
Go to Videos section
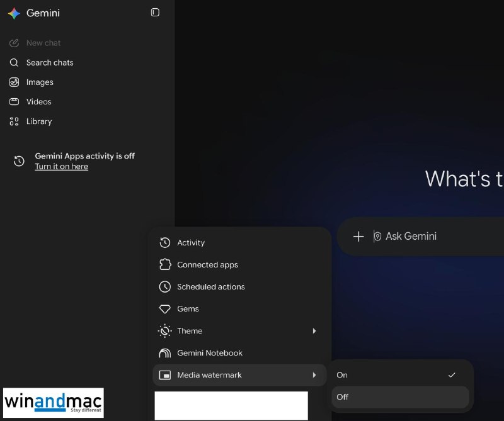pyautogui.click(x=38, y=102)
